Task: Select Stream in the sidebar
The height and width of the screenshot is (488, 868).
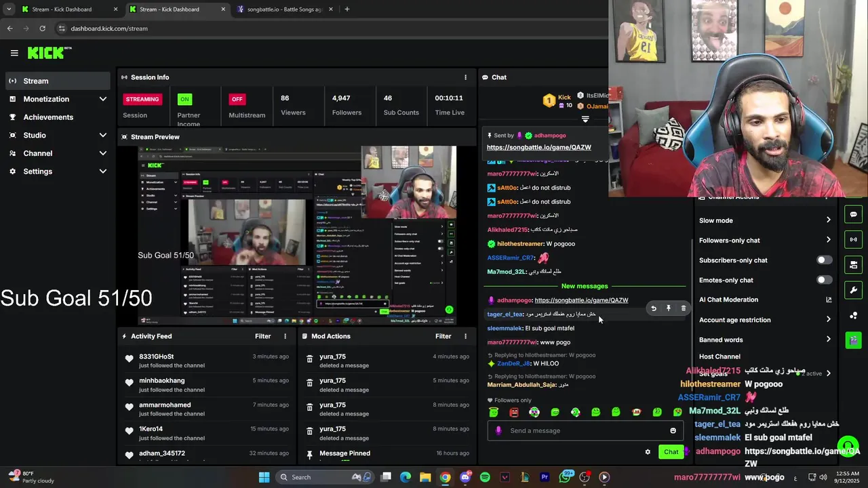Action: (57, 81)
